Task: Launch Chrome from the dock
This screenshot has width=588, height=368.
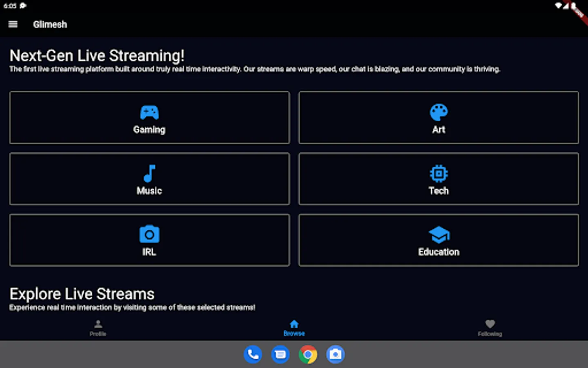Action: [308, 355]
